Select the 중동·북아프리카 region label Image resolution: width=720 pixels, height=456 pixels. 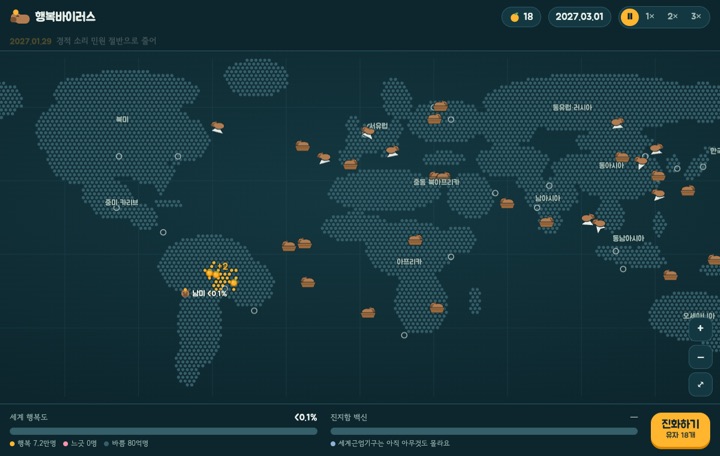436,182
